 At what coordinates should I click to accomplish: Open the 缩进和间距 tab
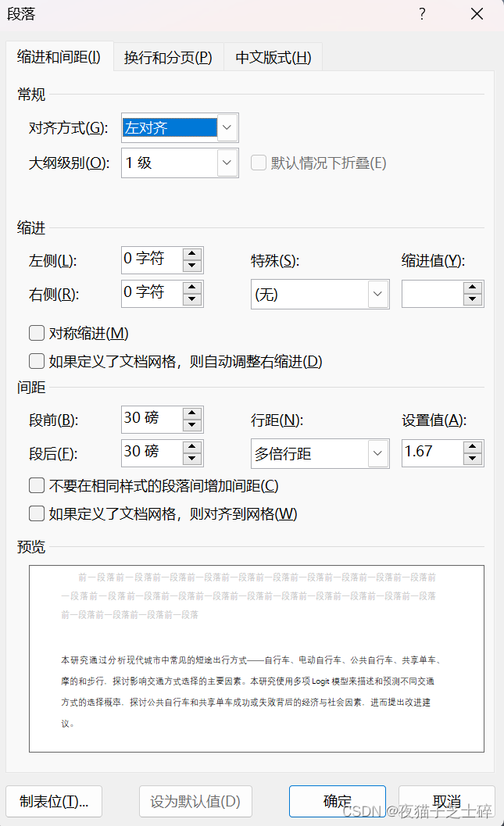pos(59,56)
